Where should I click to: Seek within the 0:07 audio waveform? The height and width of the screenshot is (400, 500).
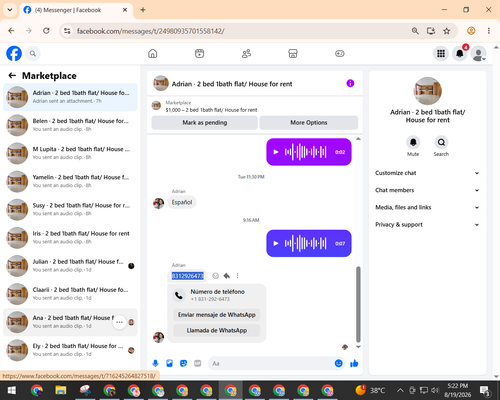pyautogui.click(x=305, y=243)
